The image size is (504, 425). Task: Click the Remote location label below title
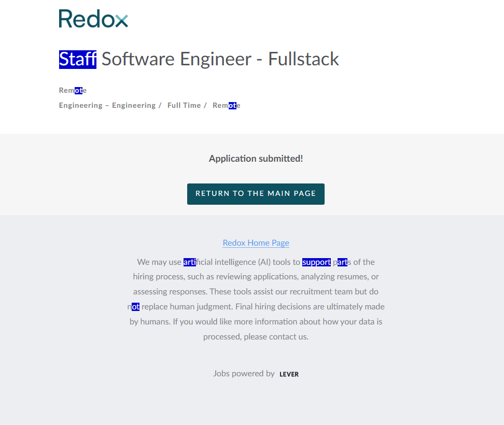(x=73, y=90)
